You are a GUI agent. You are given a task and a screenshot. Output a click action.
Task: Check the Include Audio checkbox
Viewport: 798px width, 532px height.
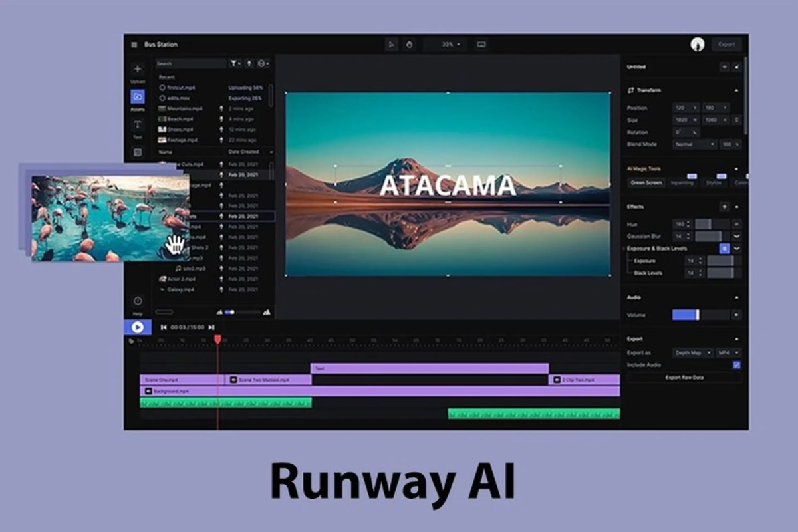pos(737,365)
